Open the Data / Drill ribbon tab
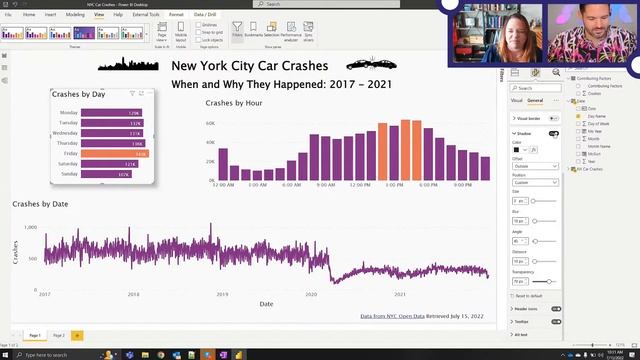The height and width of the screenshot is (360, 640). tap(205, 15)
